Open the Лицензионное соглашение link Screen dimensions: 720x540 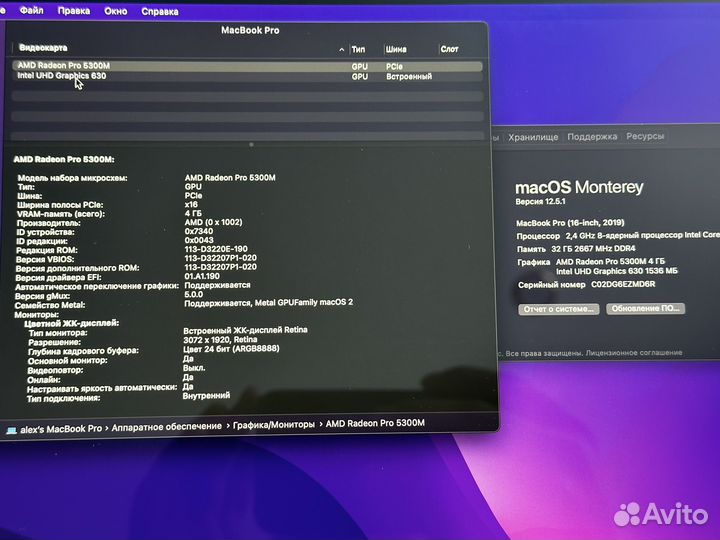coord(634,353)
